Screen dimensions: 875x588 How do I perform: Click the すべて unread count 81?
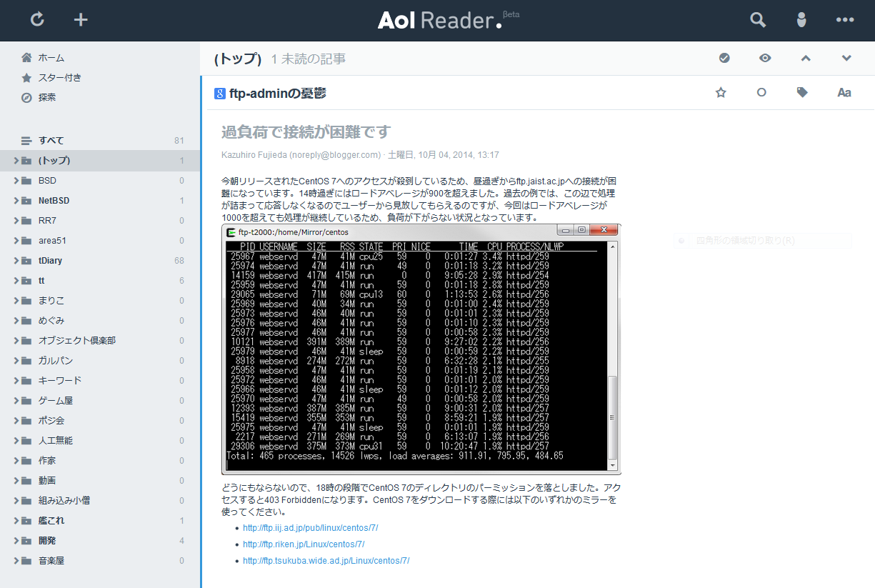(179, 140)
